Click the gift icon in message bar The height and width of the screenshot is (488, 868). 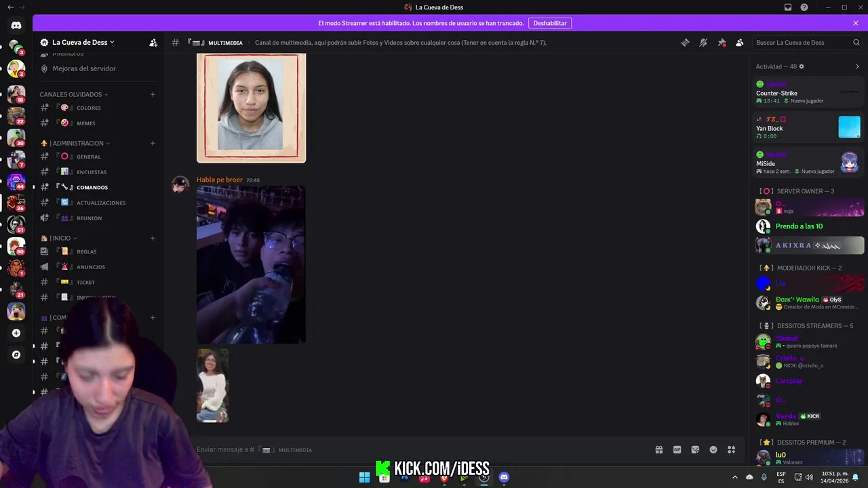coord(658,449)
